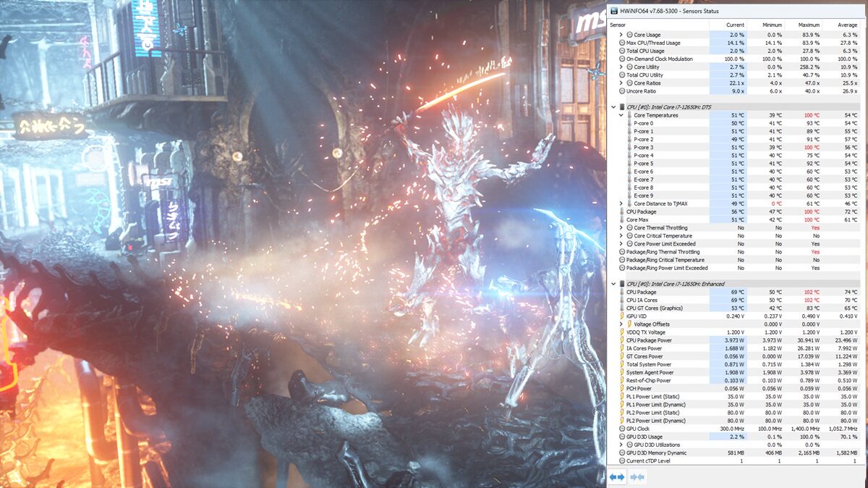Image resolution: width=868 pixels, height=488 pixels.
Task: Click thermometer icon beside CPU GT Cores (Graphics)
Action: pyautogui.click(x=622, y=308)
